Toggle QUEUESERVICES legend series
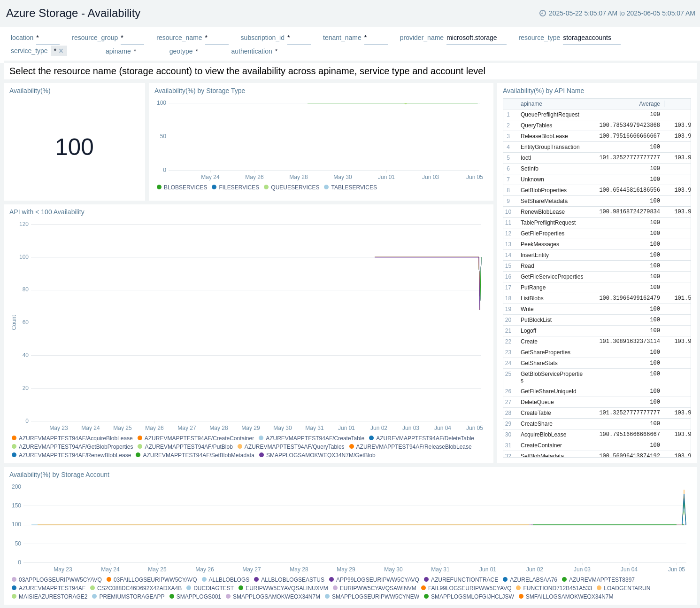 click(292, 187)
